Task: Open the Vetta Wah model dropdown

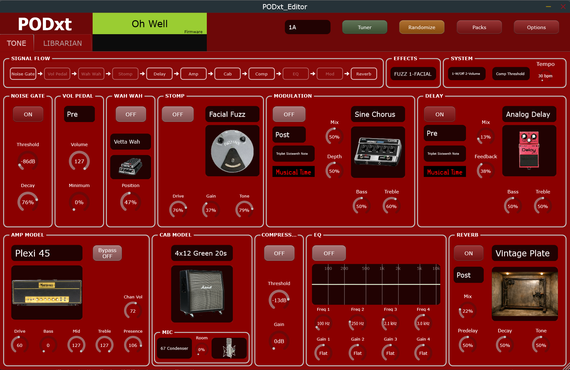Action: point(131,142)
